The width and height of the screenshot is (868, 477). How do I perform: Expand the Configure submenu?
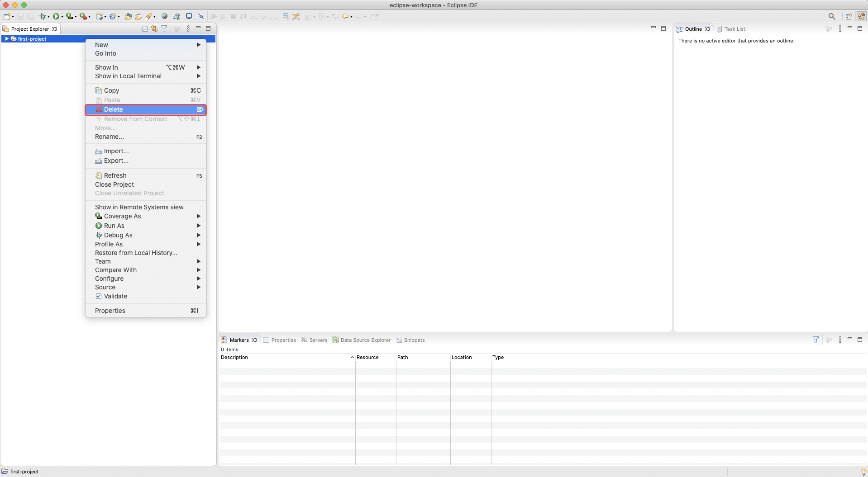[x=146, y=279]
